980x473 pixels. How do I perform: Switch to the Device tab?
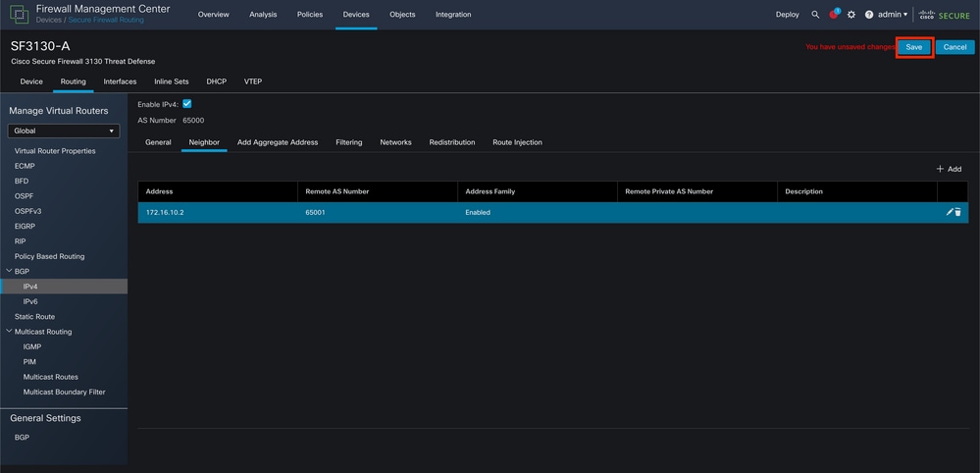coord(31,81)
